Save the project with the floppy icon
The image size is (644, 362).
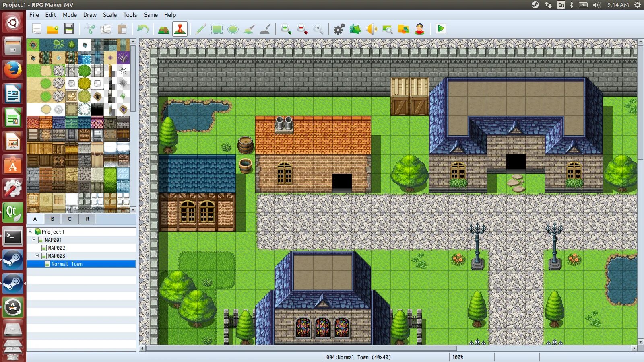pyautogui.click(x=69, y=29)
